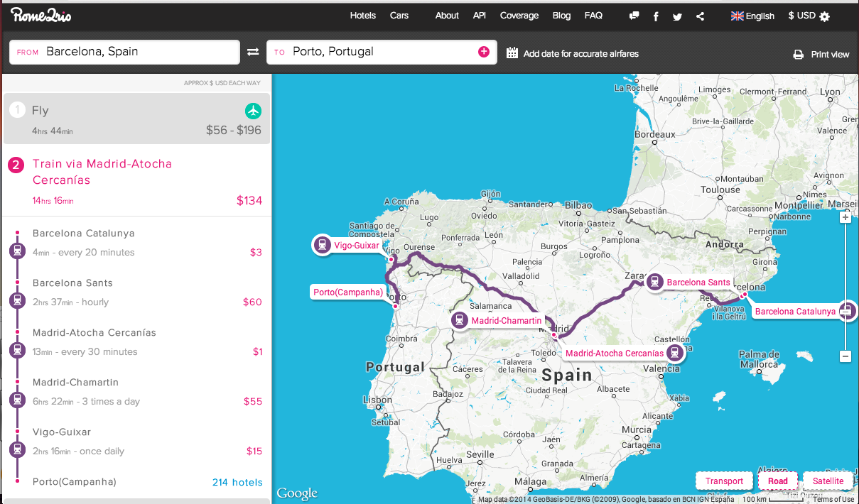Open the 214 hotels link

[237, 483]
